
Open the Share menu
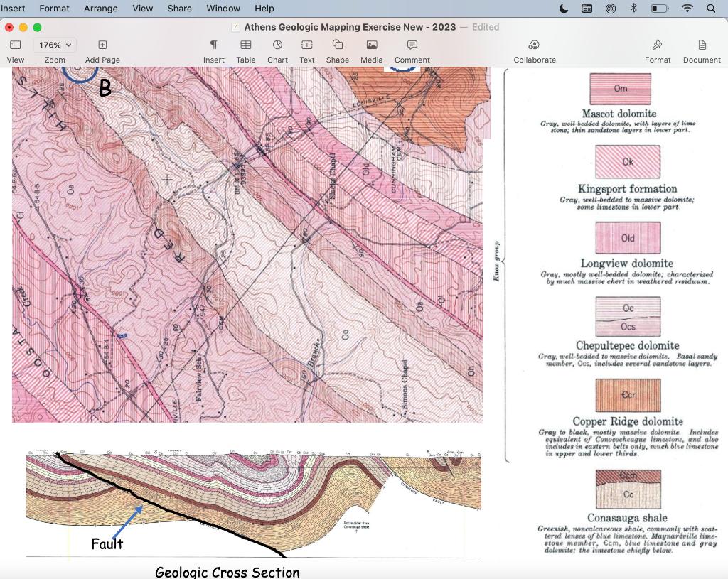(x=179, y=8)
